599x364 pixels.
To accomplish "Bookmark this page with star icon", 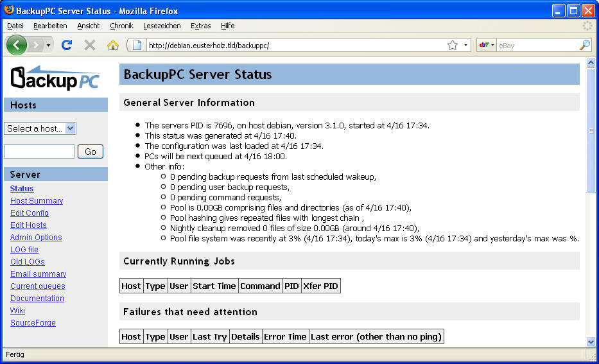I will [453, 45].
